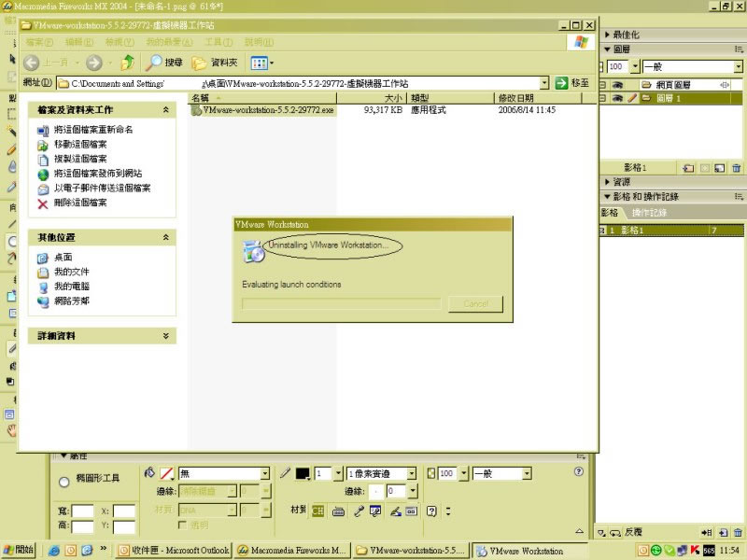Hide 圖層 1 with its eye icon
Image resolution: width=747 pixels, height=560 pixels.
617,98
